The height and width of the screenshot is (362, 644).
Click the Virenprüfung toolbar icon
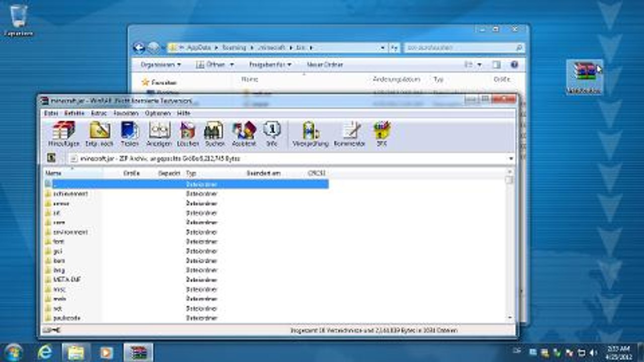310,134
